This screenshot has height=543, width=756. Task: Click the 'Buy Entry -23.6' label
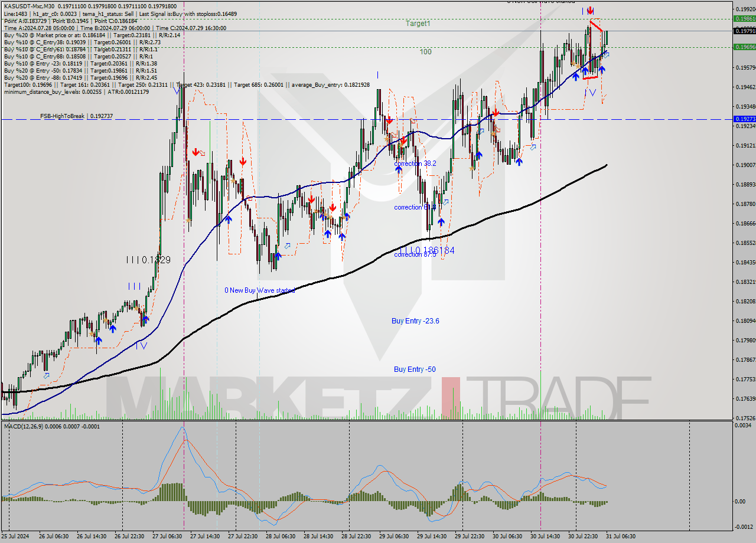coord(415,321)
